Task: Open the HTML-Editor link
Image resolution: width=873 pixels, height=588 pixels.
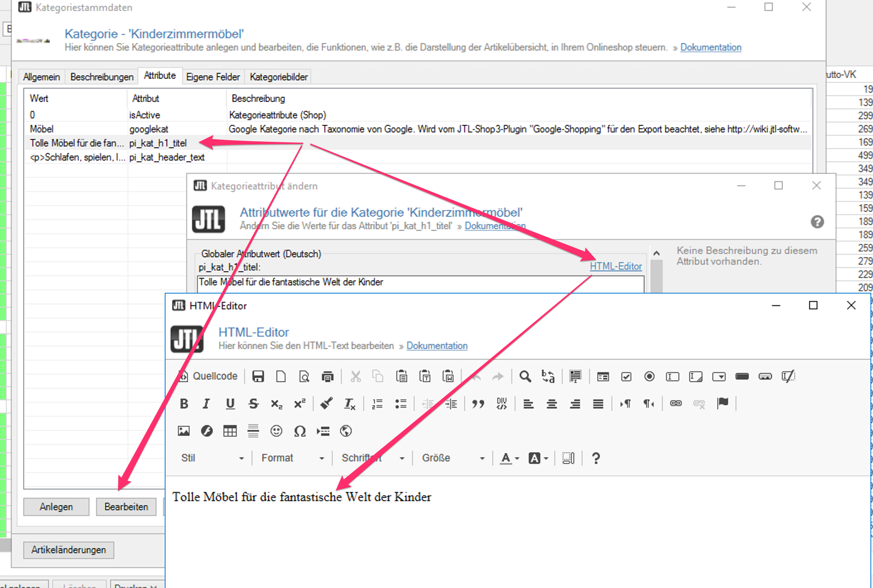Action: 615,266
